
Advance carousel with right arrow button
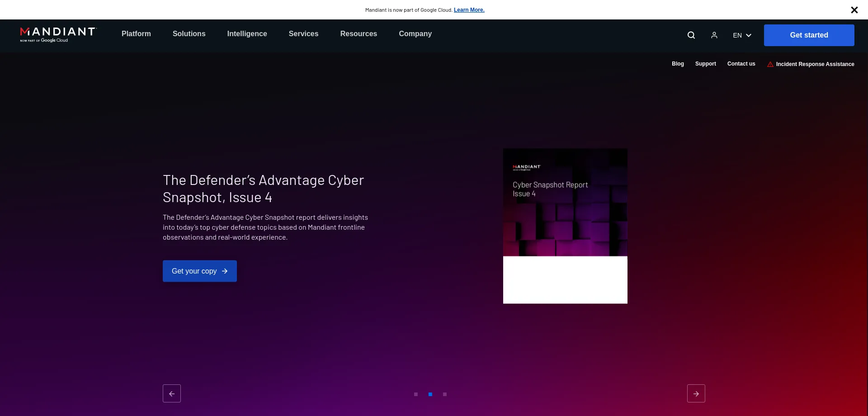pos(696,393)
